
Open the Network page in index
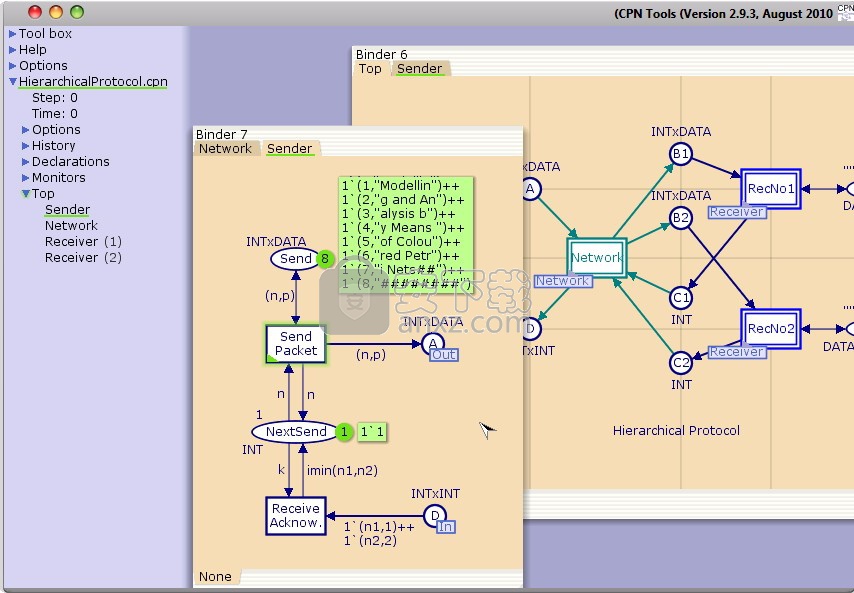pyautogui.click(x=71, y=225)
